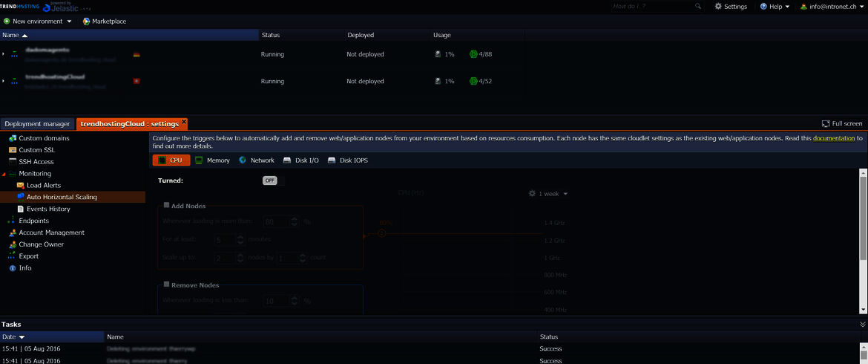The image size is (868, 364).
Task: Select the CPU trigger tab
Action: click(171, 160)
